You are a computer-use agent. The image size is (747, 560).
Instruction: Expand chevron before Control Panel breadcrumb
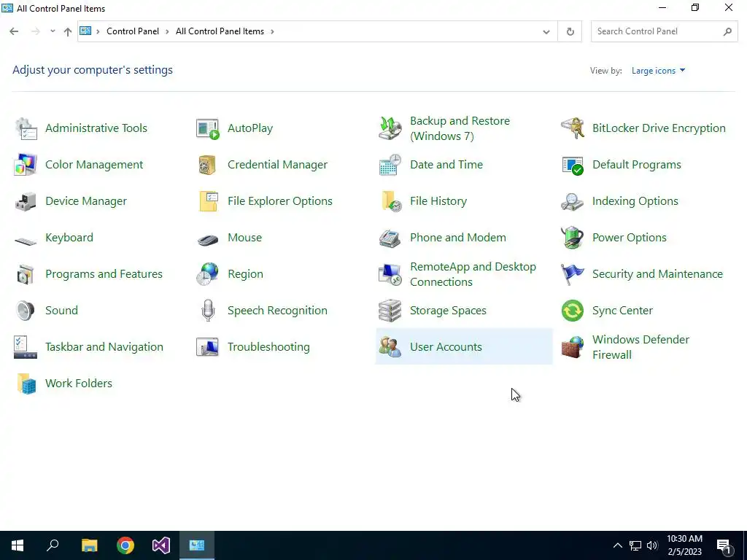[98, 31]
